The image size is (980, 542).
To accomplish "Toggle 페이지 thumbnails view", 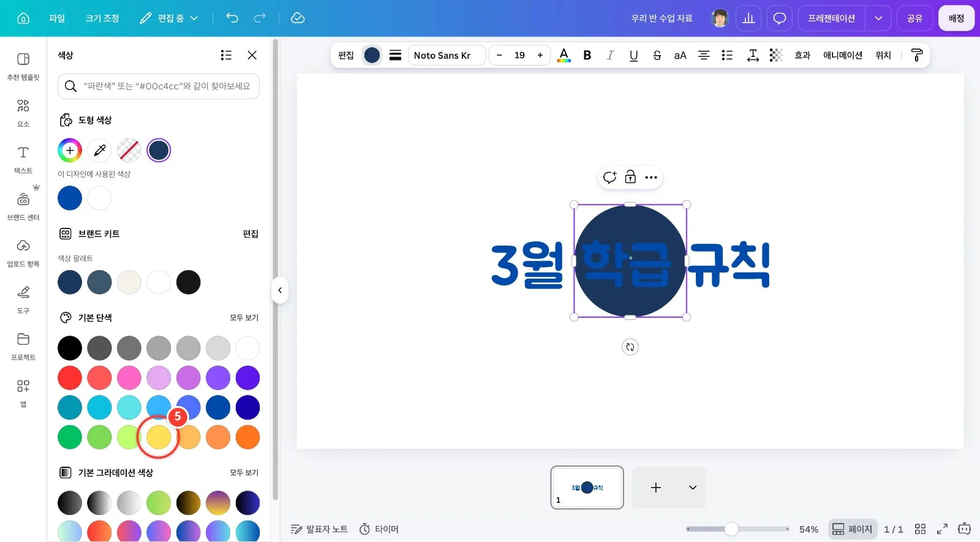I will tap(852, 529).
